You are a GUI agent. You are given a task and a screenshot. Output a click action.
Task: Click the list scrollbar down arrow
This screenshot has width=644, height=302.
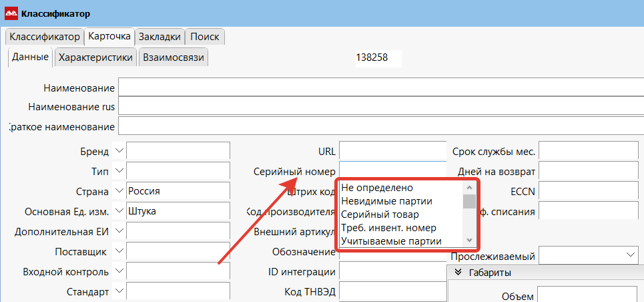pos(470,240)
